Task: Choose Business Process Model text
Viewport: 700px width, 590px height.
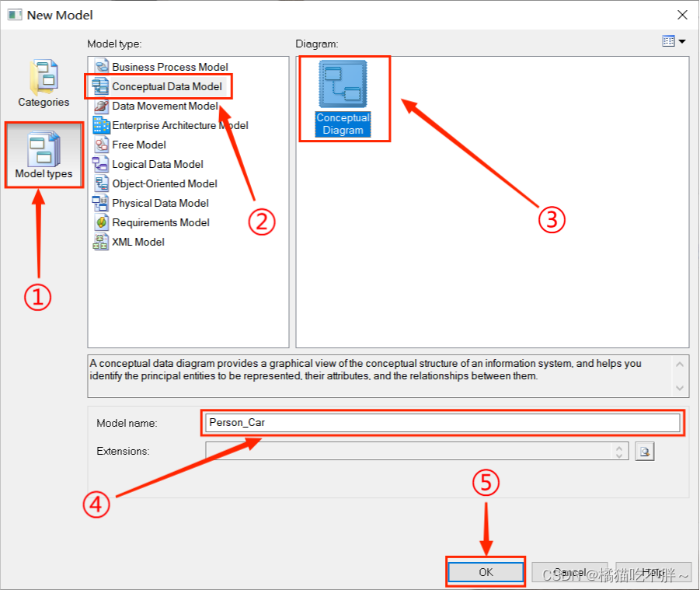Action: click(x=170, y=67)
